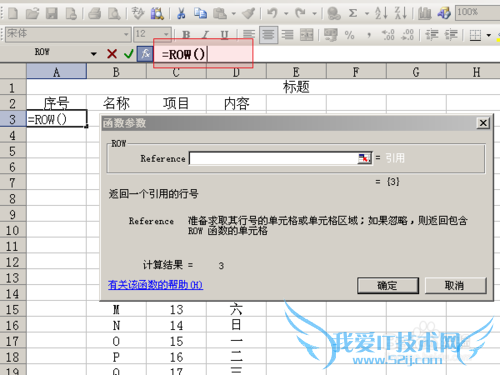
Task: Open the font name dropdown
Action: [x=126, y=34]
